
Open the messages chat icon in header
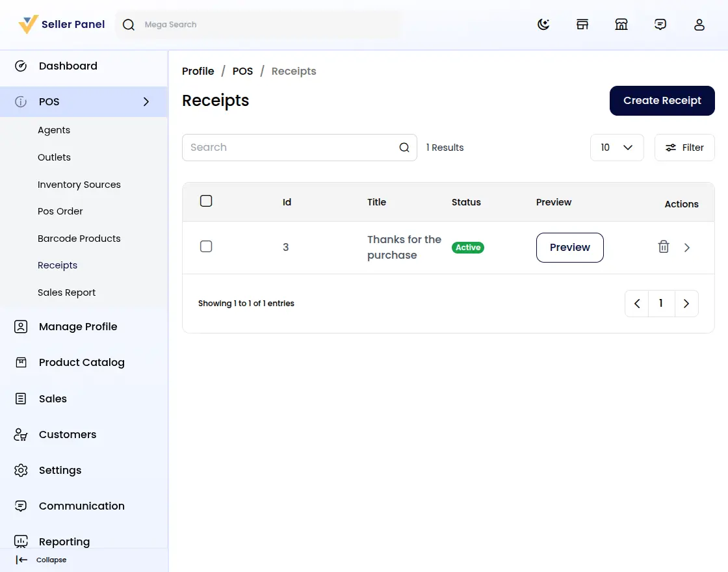coord(660,24)
